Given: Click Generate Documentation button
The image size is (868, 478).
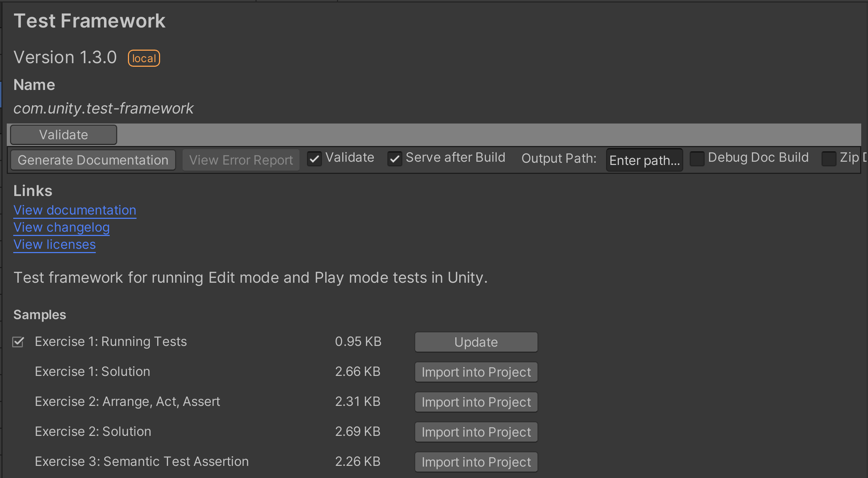Looking at the screenshot, I should pyautogui.click(x=93, y=160).
